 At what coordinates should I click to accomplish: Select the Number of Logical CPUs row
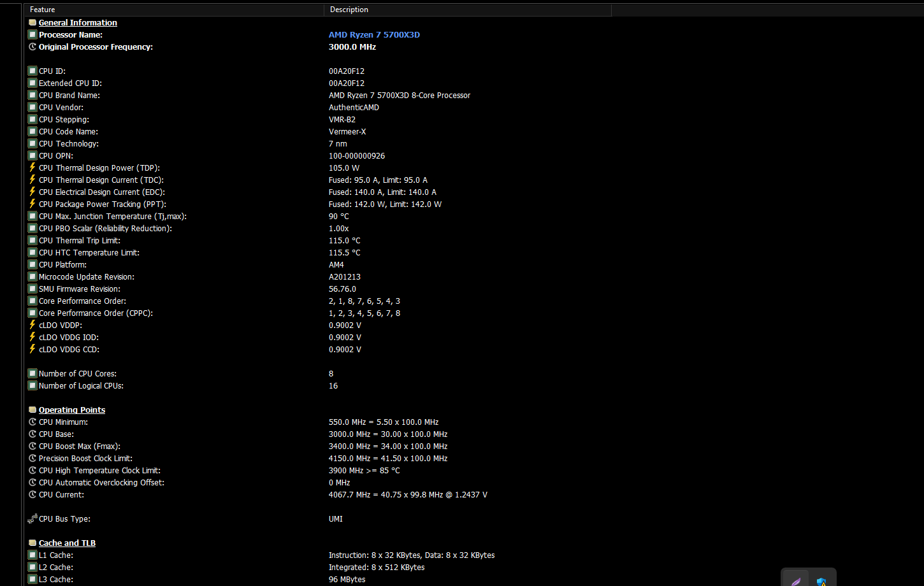(81, 386)
